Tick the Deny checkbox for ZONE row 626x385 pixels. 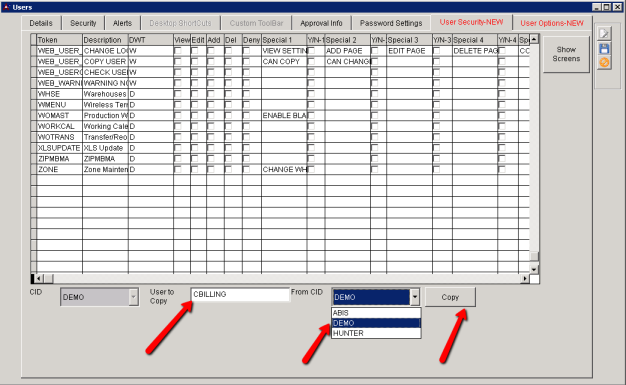click(246, 169)
